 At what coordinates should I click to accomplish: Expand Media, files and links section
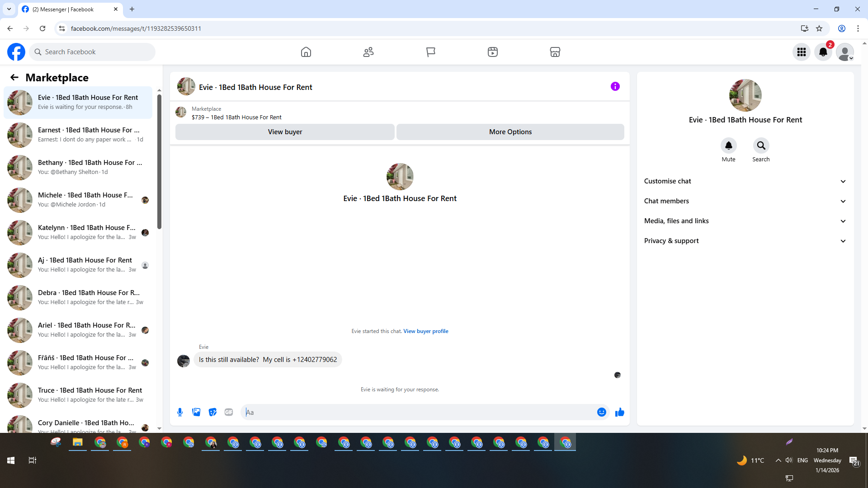pyautogui.click(x=745, y=221)
